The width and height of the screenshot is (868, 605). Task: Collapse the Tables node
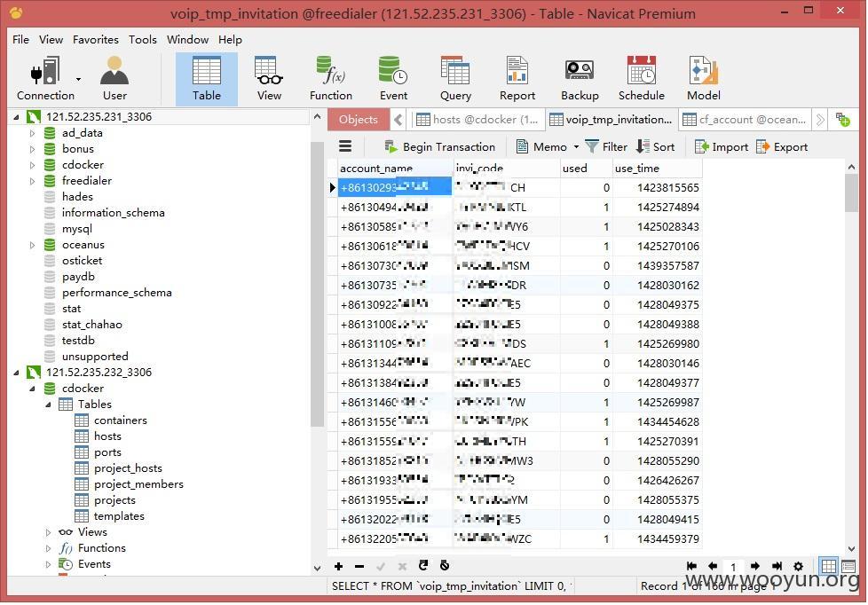(48, 405)
